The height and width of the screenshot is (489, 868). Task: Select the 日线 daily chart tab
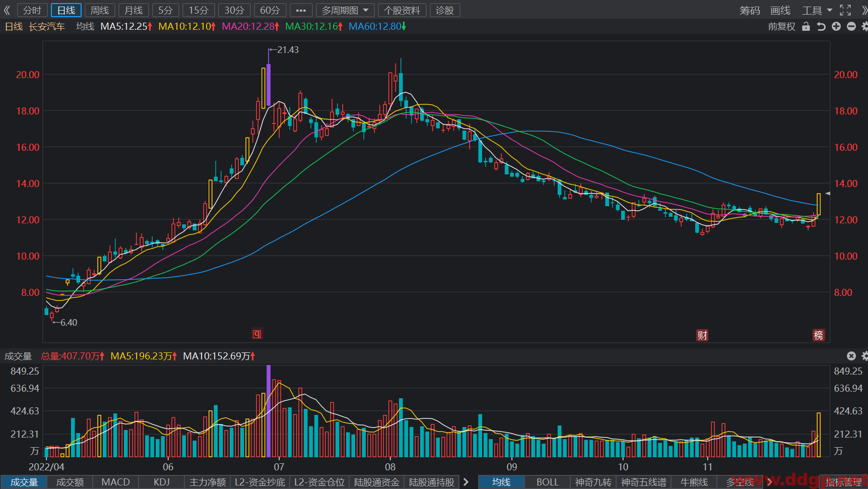point(66,10)
